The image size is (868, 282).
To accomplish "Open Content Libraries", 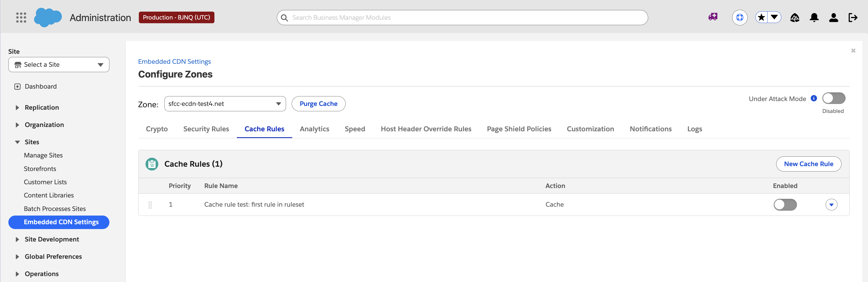I will tap(49, 195).
